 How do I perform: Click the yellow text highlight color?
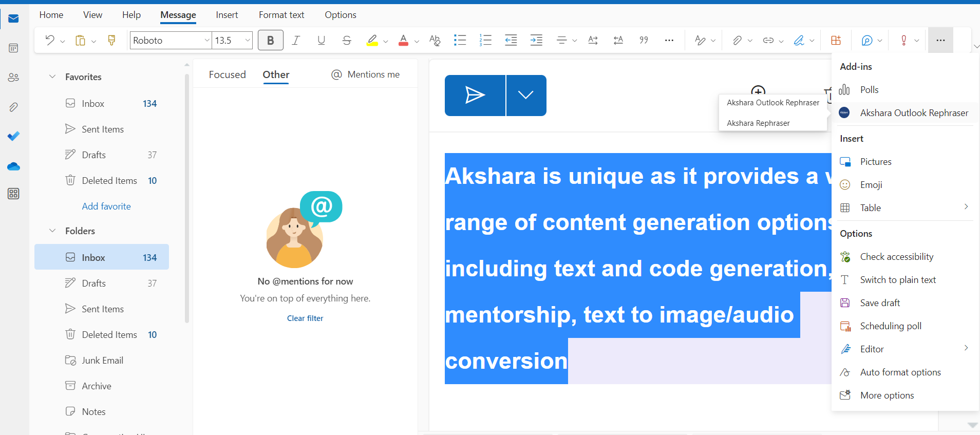(x=372, y=40)
